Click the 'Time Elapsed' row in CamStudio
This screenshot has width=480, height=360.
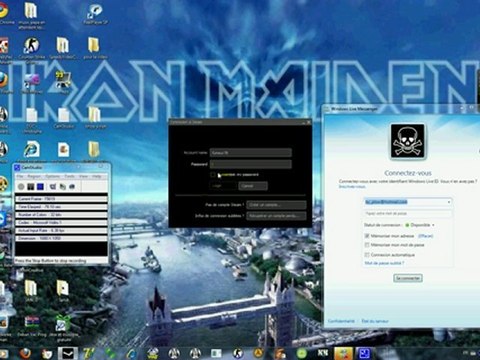[61, 207]
